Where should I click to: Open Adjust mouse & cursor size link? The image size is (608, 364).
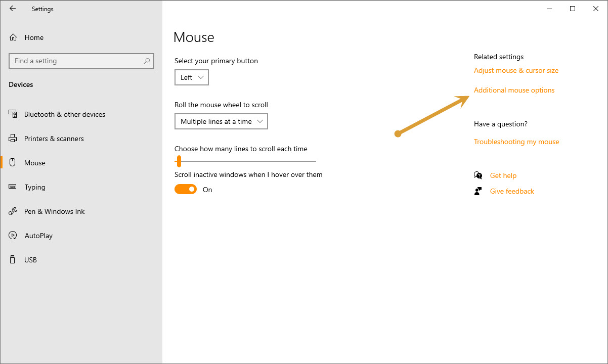click(x=516, y=70)
